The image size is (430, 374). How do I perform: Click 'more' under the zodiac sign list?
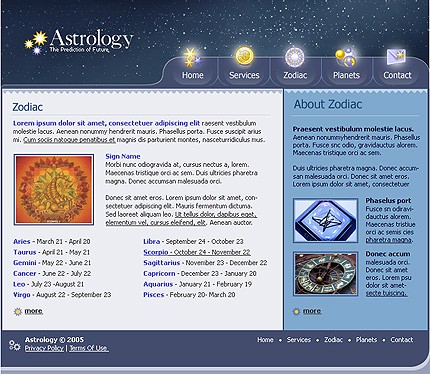(34, 311)
